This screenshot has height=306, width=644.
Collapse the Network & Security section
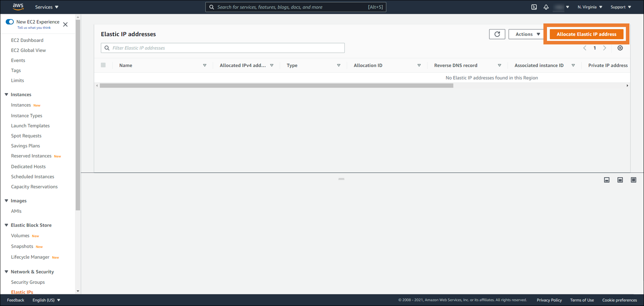[x=6, y=272]
